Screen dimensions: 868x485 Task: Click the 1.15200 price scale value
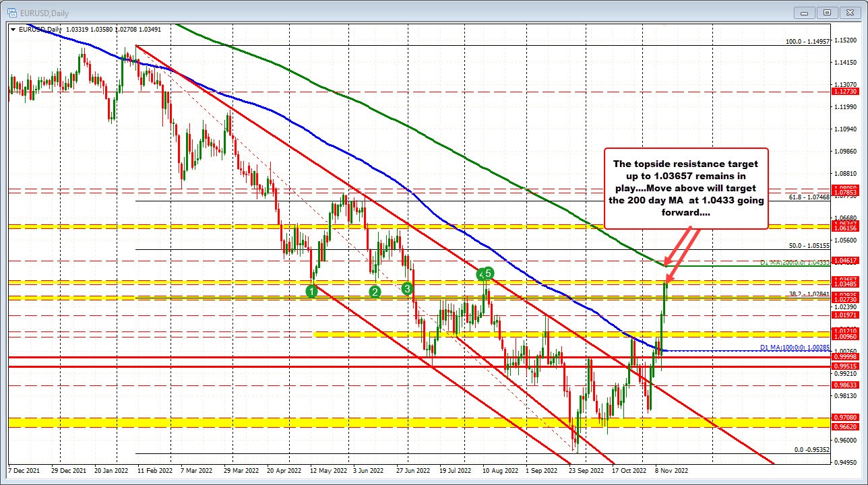(844, 40)
